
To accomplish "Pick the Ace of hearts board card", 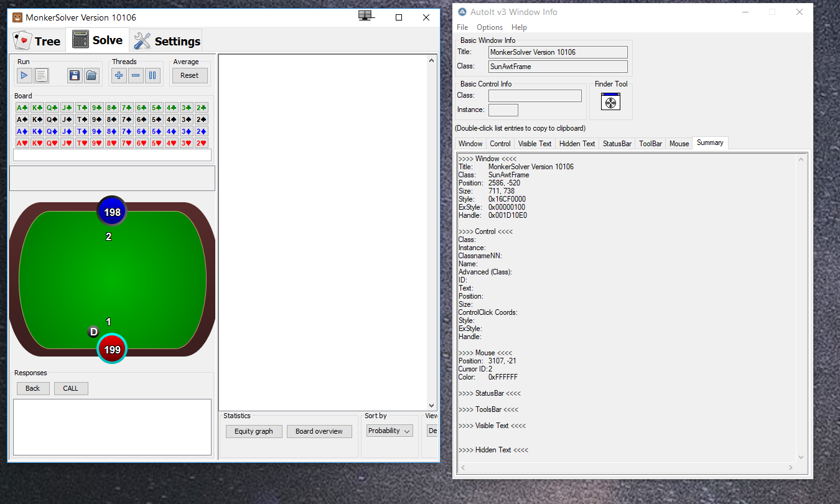I will tap(22, 143).
